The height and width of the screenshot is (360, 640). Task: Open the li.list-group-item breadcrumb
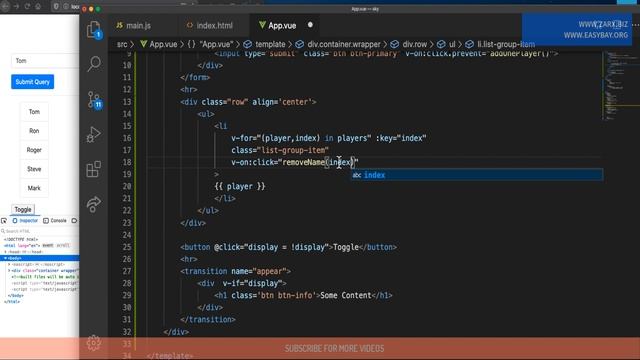(x=500, y=44)
